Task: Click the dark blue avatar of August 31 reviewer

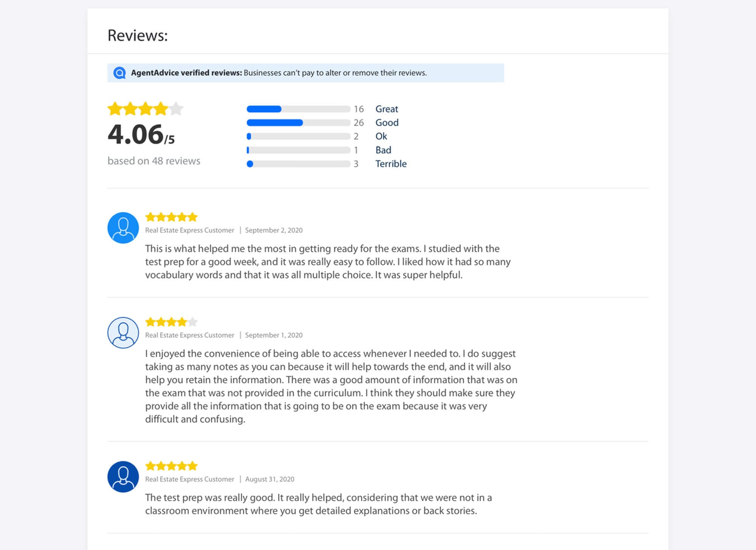Action: [x=123, y=477]
